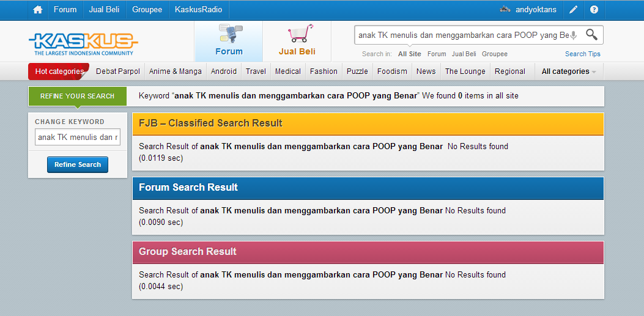644x316 pixels.
Task: Click the user avatar beside andyoktans
Action: tap(505, 9)
